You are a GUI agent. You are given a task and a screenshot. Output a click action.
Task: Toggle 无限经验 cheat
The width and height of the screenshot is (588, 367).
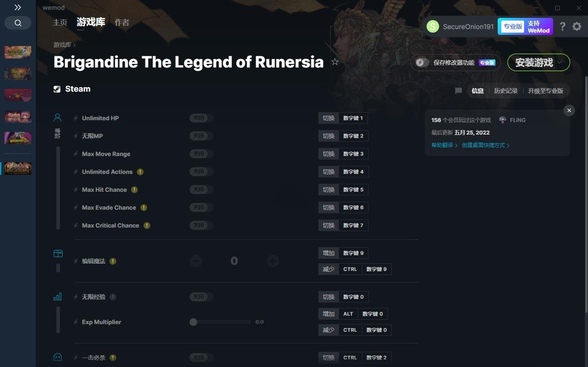click(x=201, y=297)
